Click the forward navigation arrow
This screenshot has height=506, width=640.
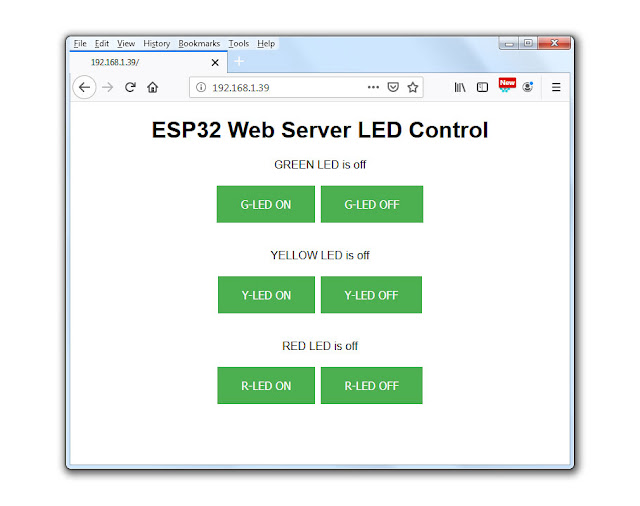107,87
